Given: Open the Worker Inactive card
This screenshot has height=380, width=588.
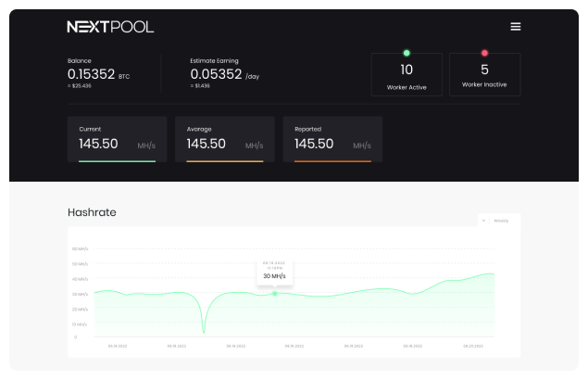Looking at the screenshot, I should [484, 75].
